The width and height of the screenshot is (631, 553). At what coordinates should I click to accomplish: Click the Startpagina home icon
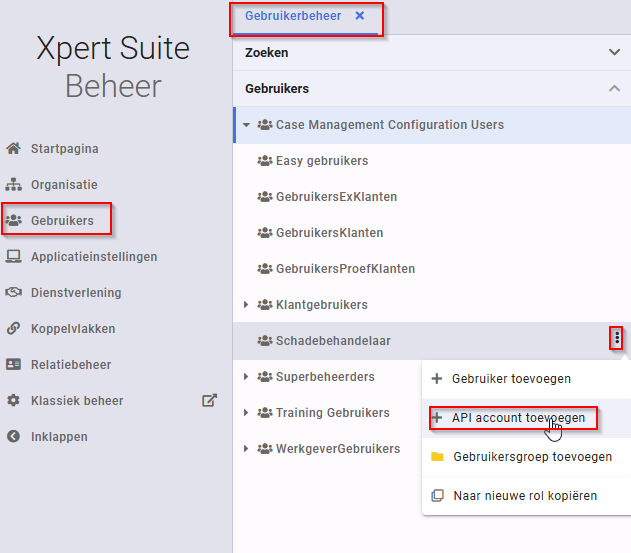13,149
